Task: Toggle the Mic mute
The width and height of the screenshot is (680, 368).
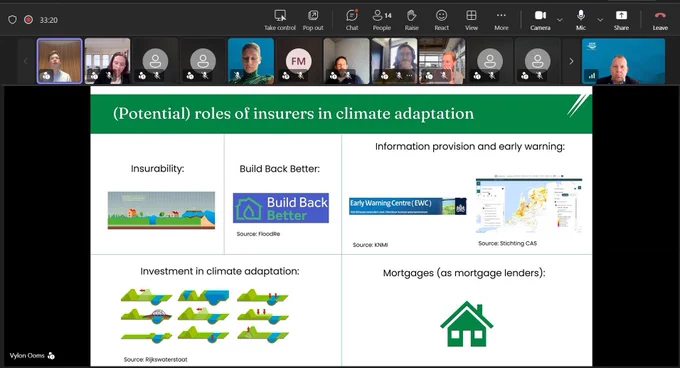Action: (581, 20)
